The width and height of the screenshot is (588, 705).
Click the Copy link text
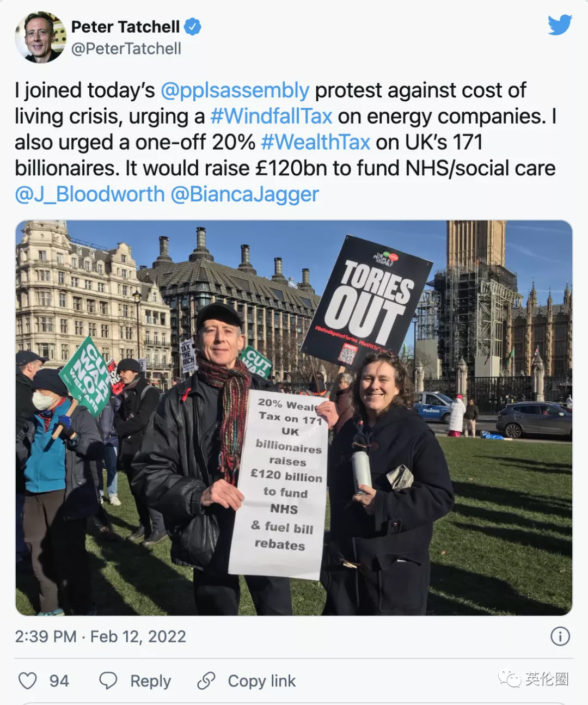click(261, 681)
